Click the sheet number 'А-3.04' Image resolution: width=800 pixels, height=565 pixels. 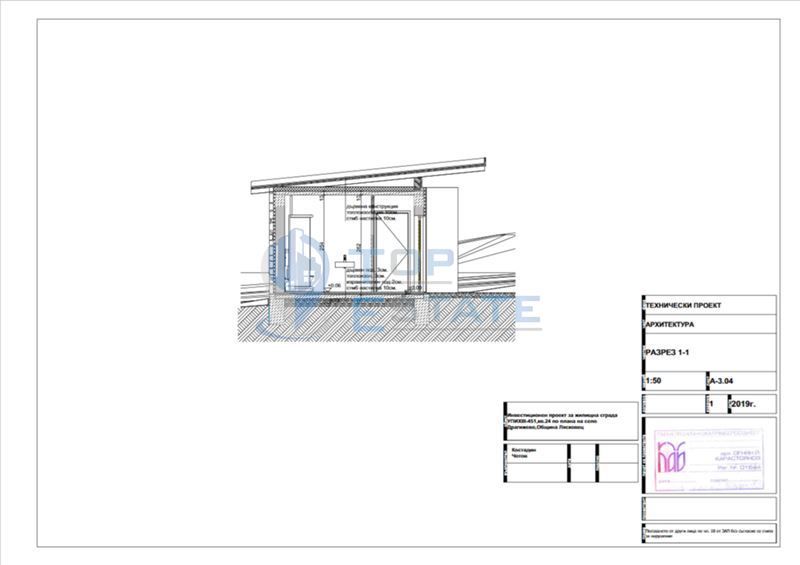(x=722, y=381)
